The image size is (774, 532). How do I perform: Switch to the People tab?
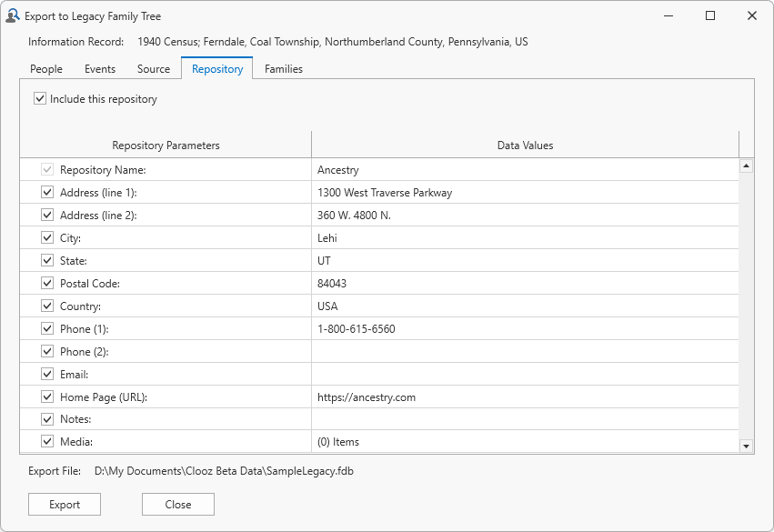pos(47,68)
